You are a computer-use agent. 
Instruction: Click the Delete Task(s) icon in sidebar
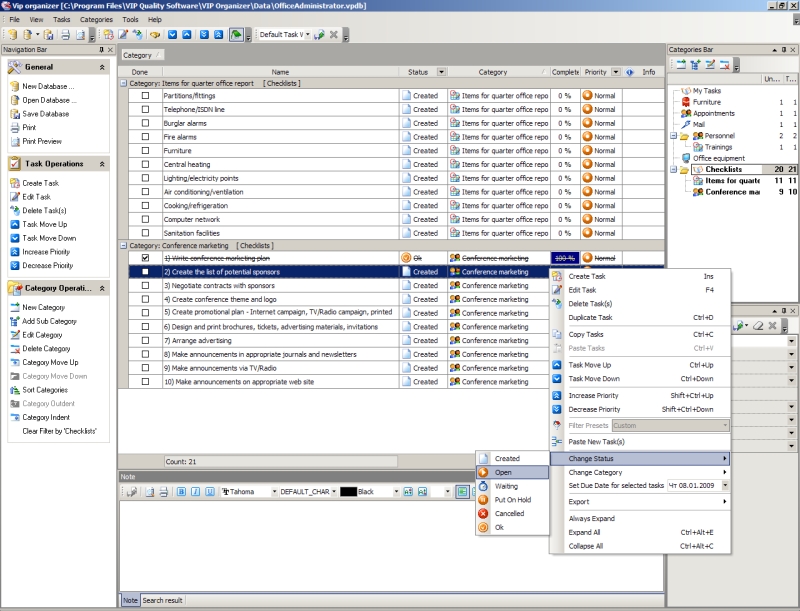click(14, 211)
